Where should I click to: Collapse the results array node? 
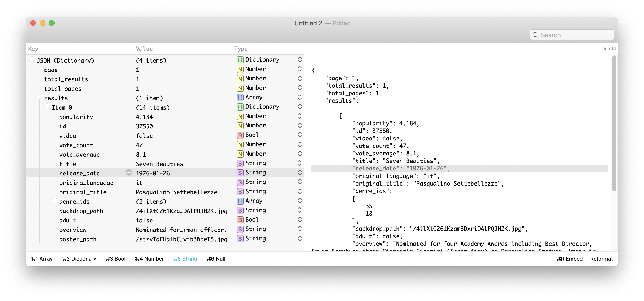[40, 97]
